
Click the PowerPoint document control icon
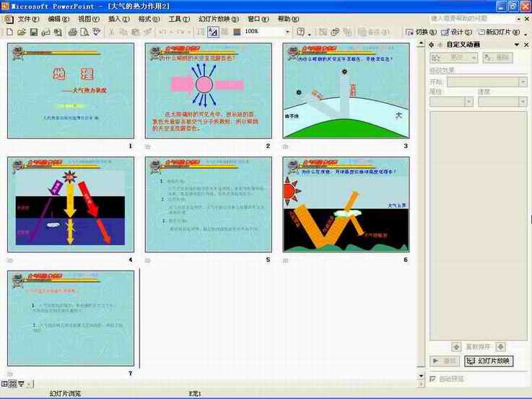[x=9, y=19]
